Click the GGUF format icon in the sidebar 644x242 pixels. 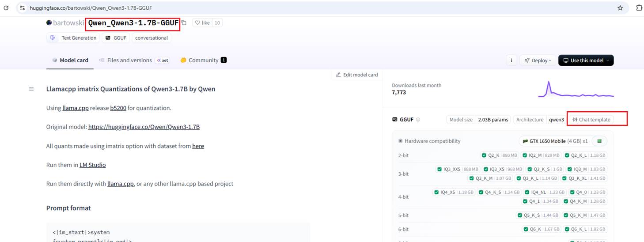(x=395, y=120)
